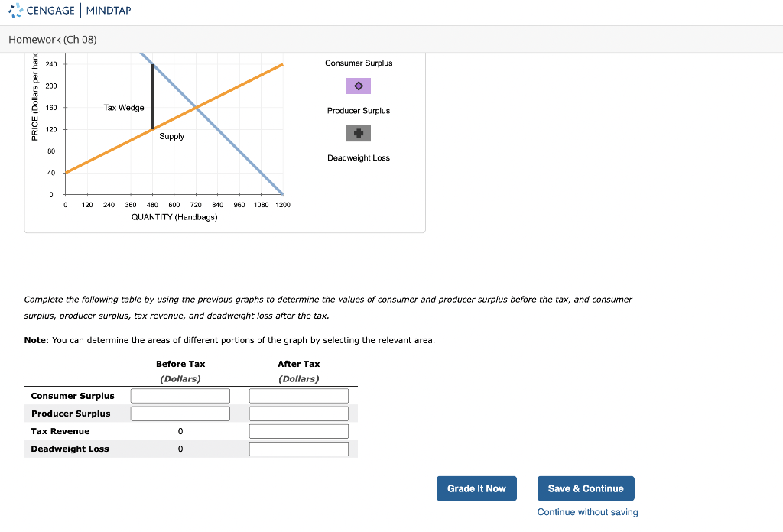Click the black Tax Wedge line
Viewport: 783px width, 532px height.
pyautogui.click(x=152, y=97)
